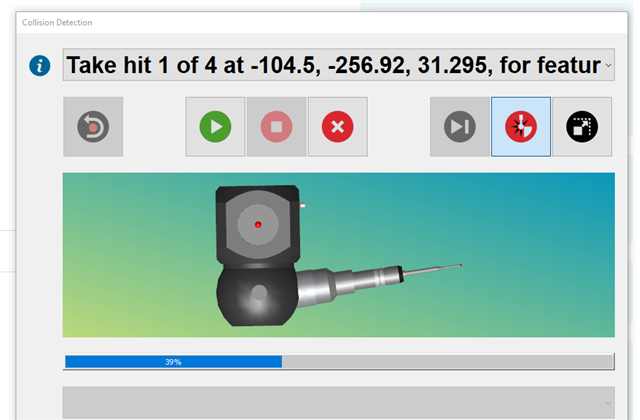This screenshot has height=420, width=640.
Task: Click the black resize view icon
Action: click(x=582, y=127)
